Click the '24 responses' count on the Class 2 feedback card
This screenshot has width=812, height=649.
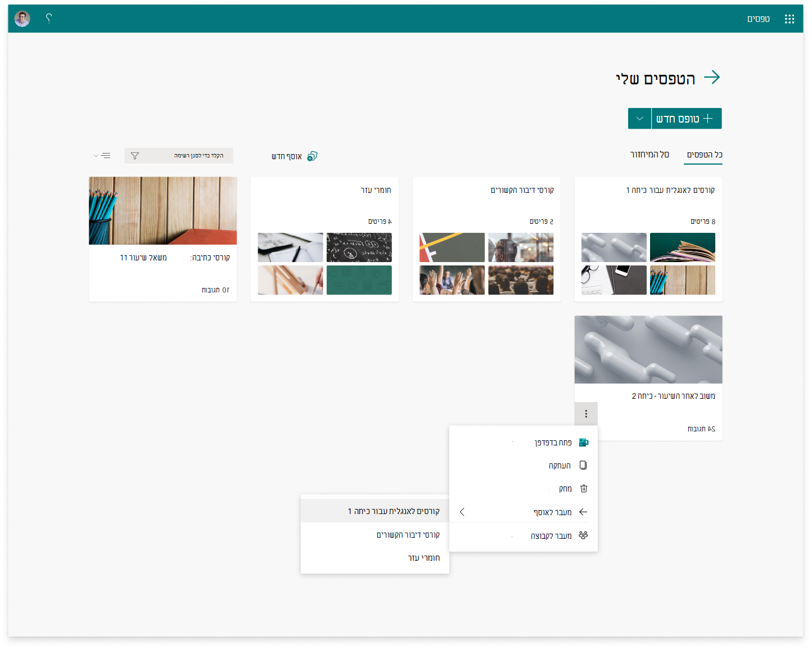[x=701, y=429]
